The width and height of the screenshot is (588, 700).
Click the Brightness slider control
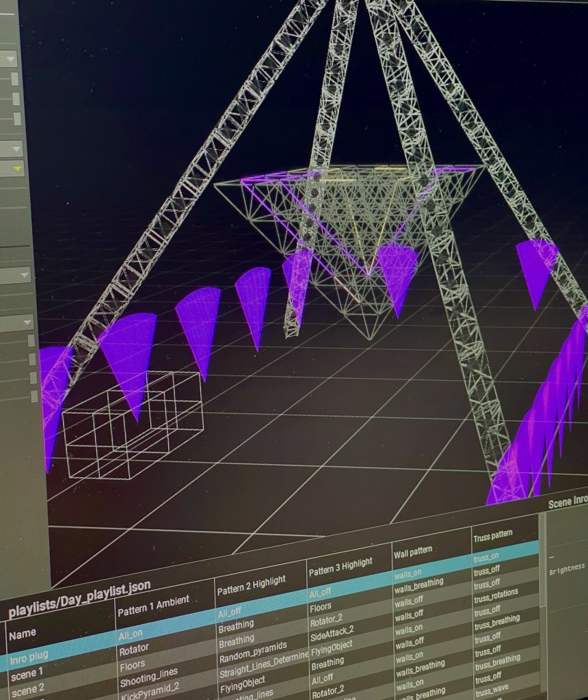pyautogui.click(x=566, y=568)
